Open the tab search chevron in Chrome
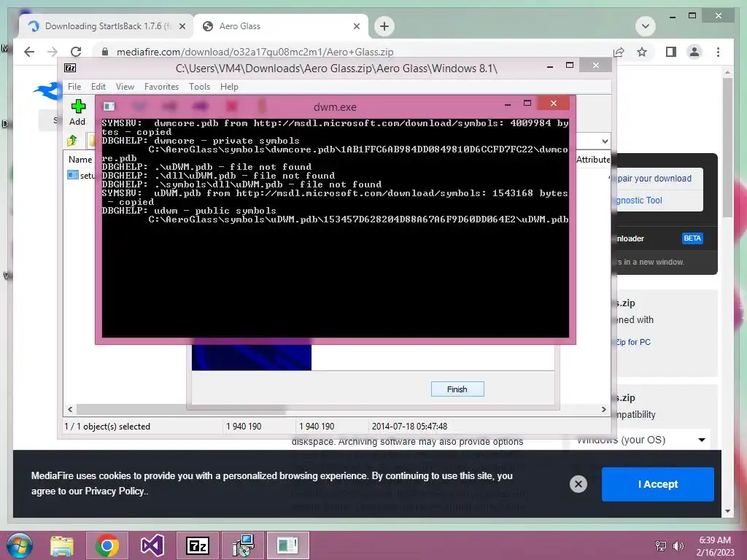 (x=646, y=26)
